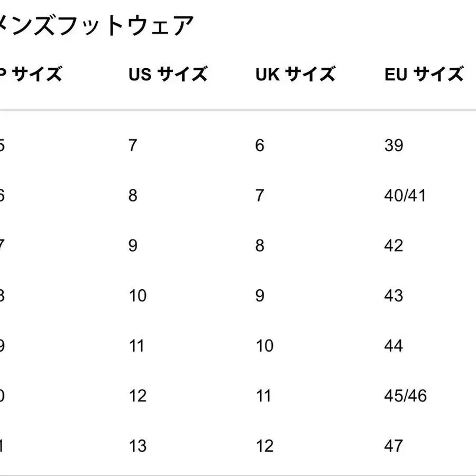
Task: Click EU size 39 cell
Action: 394,145
